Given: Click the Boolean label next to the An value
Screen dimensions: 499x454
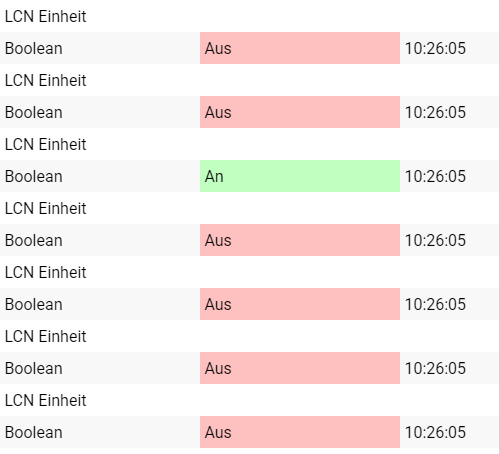Looking at the screenshot, I should coord(34,176).
